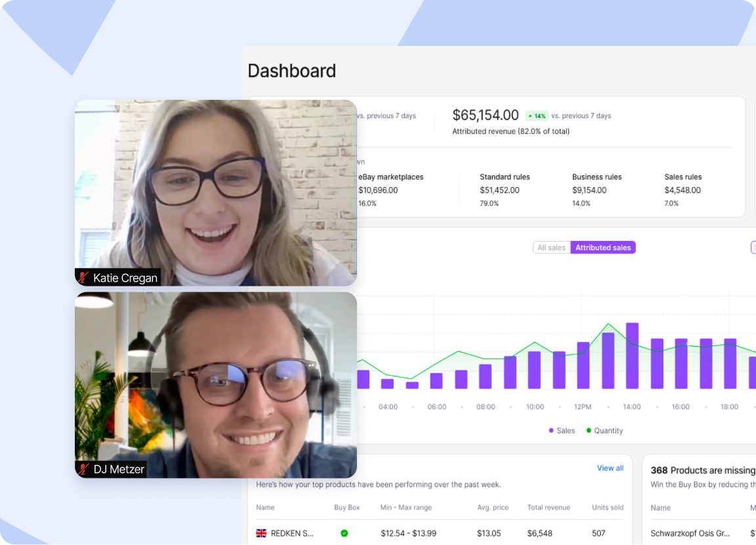Click the UK flag icon beside REDKEN
Screen dimensions: 756x545
[x=261, y=533]
